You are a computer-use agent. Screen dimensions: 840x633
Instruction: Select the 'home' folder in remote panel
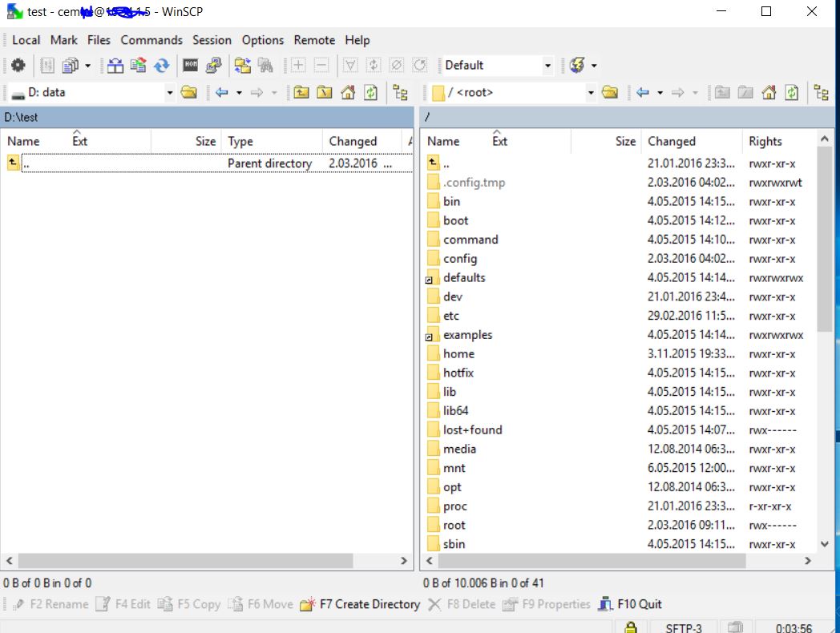[458, 354]
